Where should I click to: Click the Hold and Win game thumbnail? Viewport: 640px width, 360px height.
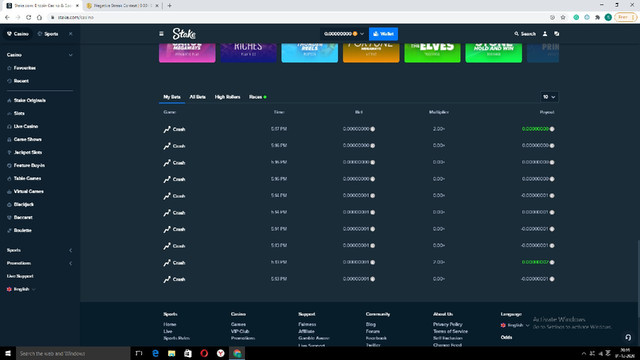point(493,52)
